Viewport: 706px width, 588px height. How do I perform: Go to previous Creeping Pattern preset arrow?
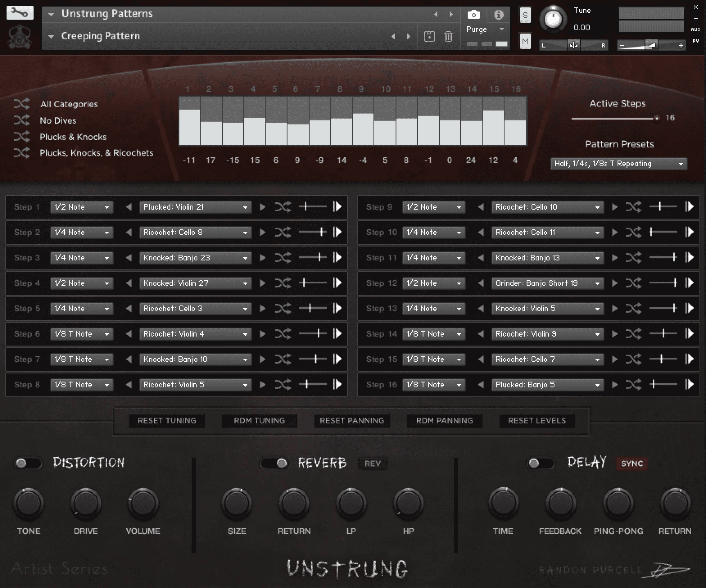[x=393, y=36]
